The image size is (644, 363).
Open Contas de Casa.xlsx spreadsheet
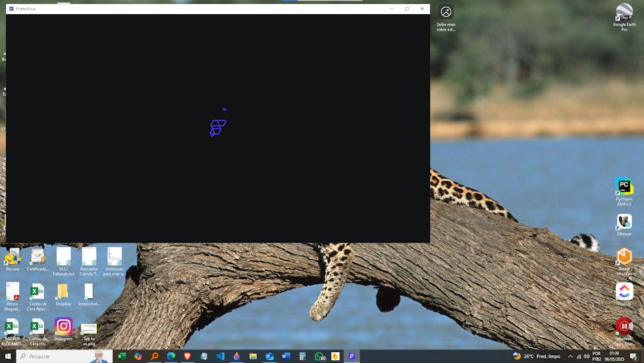coord(38,331)
